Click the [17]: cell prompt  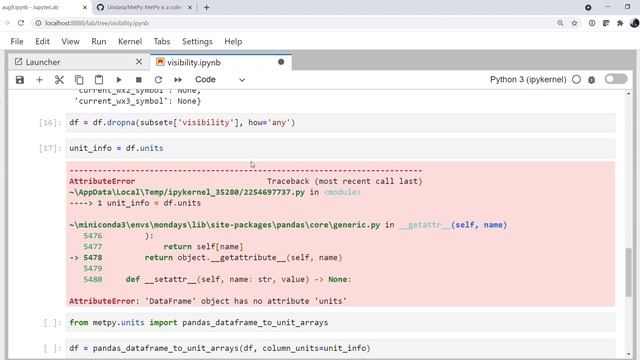pyautogui.click(x=50, y=149)
